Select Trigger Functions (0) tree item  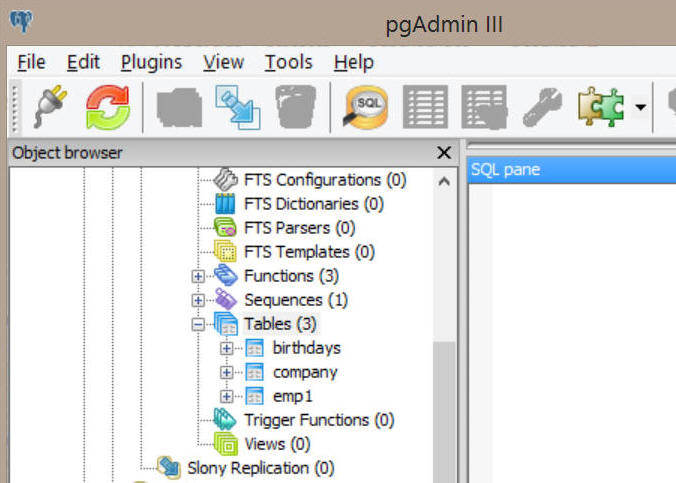tap(319, 420)
